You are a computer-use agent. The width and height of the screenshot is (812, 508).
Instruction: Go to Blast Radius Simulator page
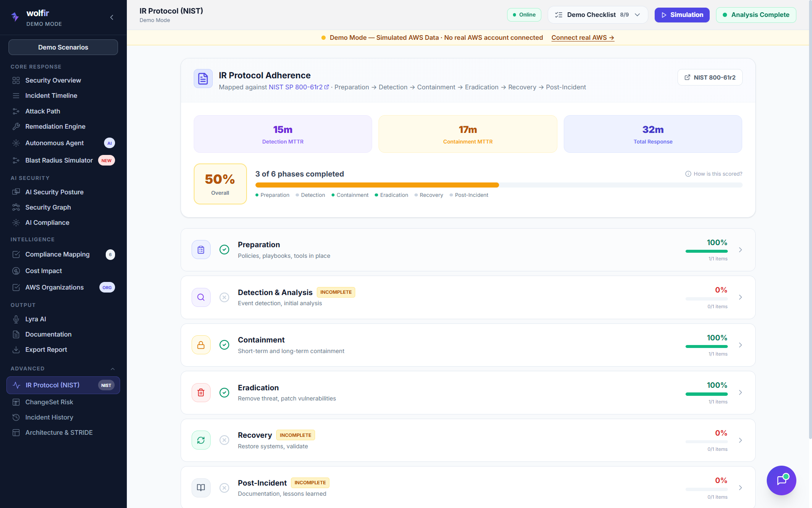[59, 160]
